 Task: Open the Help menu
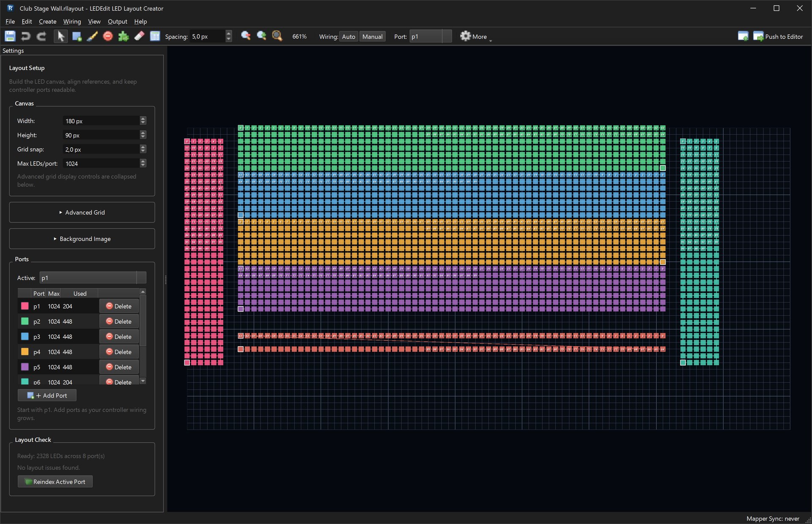point(140,22)
